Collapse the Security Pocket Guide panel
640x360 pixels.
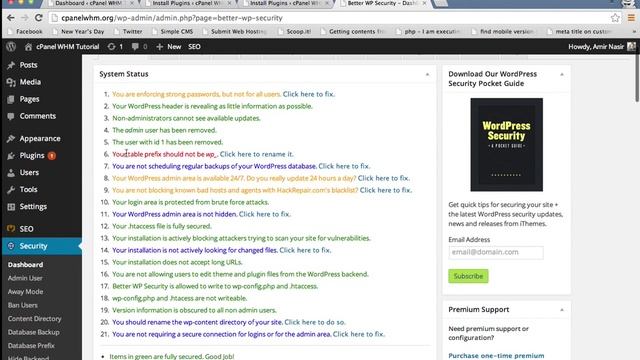point(562,74)
